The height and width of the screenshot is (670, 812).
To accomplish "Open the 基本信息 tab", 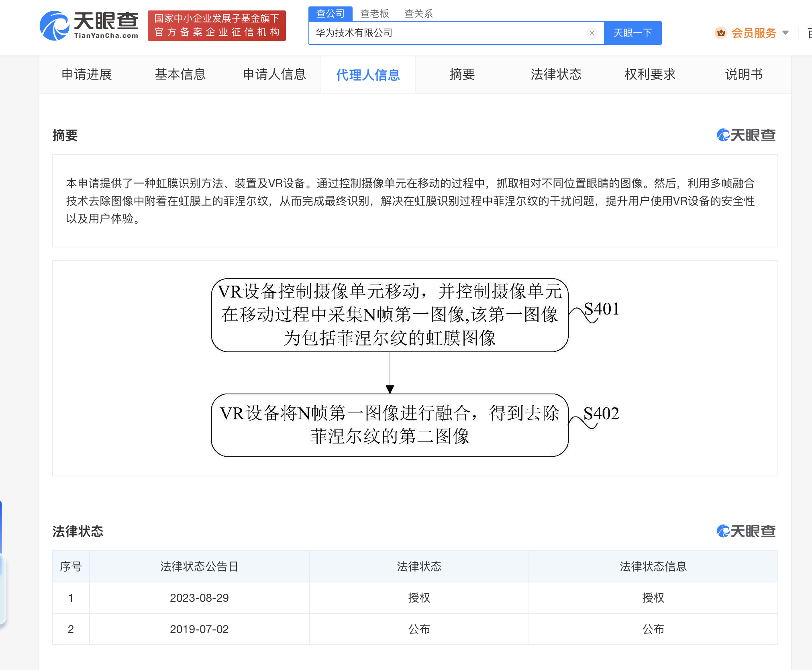I will [180, 75].
